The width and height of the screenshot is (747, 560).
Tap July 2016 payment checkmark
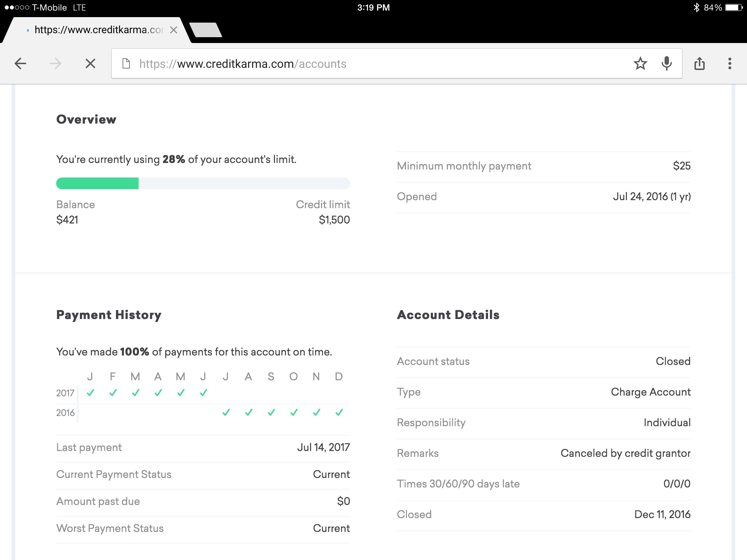tap(226, 412)
